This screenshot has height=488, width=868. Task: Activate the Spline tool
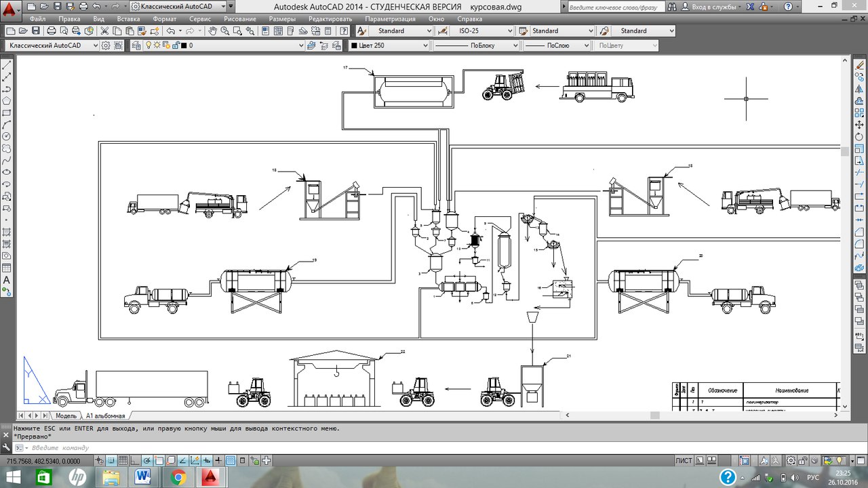[7, 161]
